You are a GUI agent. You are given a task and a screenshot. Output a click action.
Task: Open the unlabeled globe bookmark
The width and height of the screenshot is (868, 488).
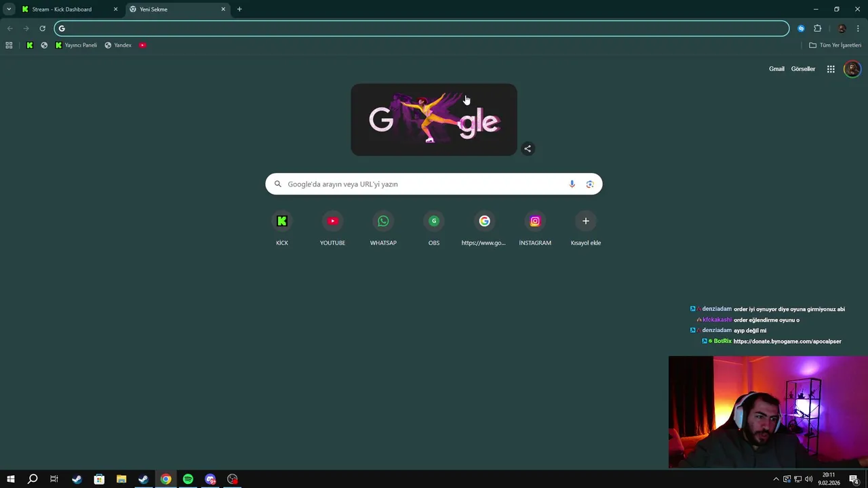[44, 45]
